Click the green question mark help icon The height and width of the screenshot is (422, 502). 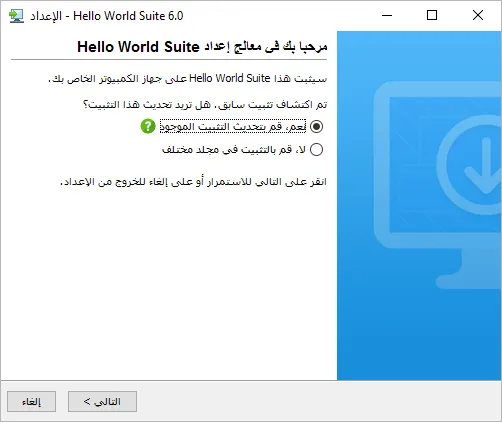tap(148, 126)
